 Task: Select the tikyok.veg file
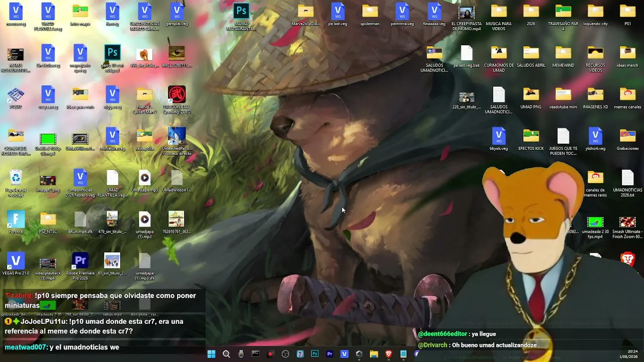click(x=499, y=139)
